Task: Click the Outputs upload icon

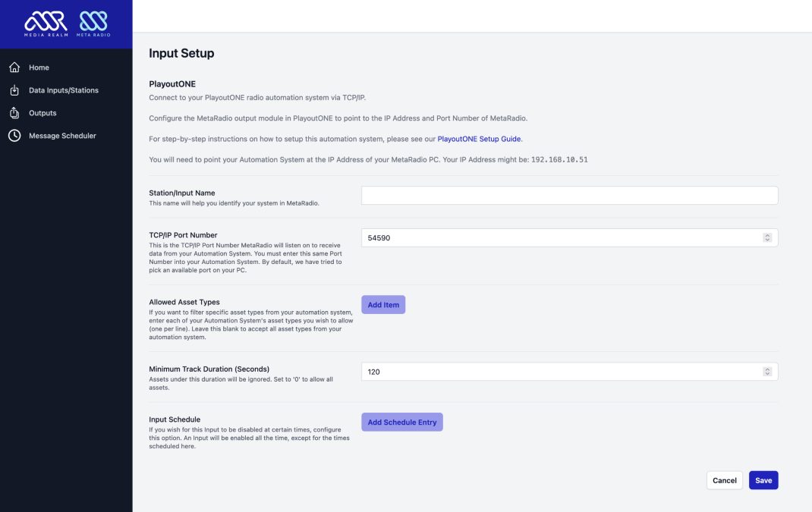Action: tap(14, 113)
